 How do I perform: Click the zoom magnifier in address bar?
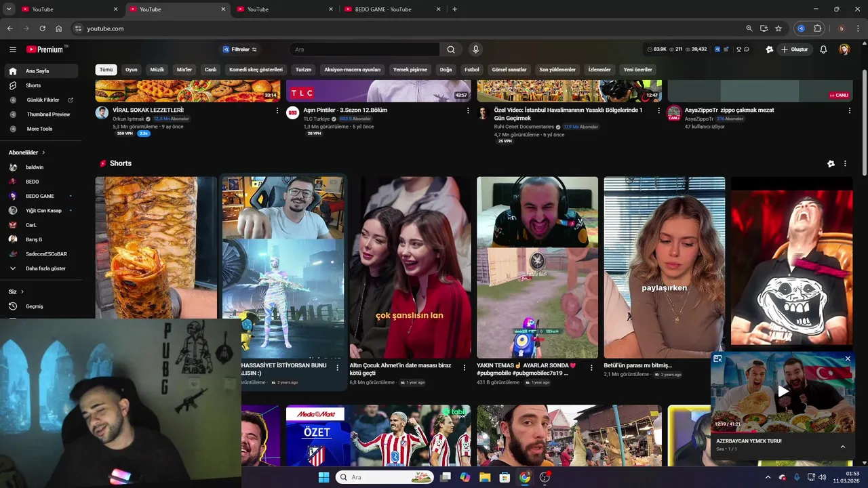(749, 28)
